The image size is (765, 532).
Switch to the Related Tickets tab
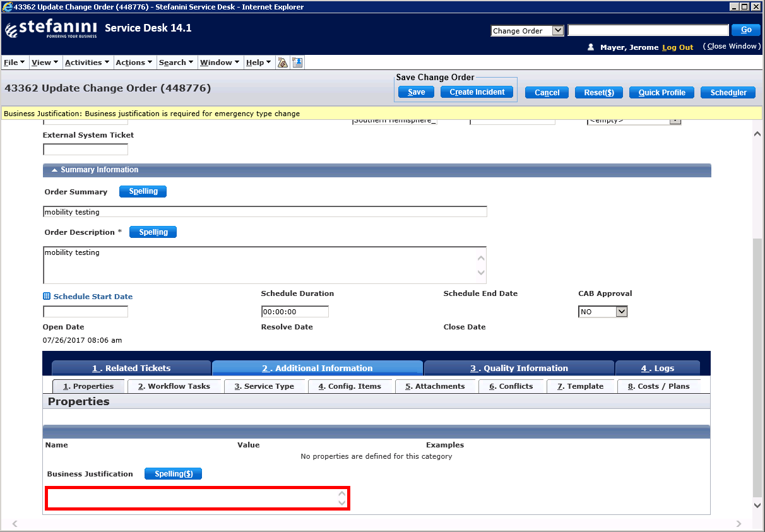click(131, 368)
